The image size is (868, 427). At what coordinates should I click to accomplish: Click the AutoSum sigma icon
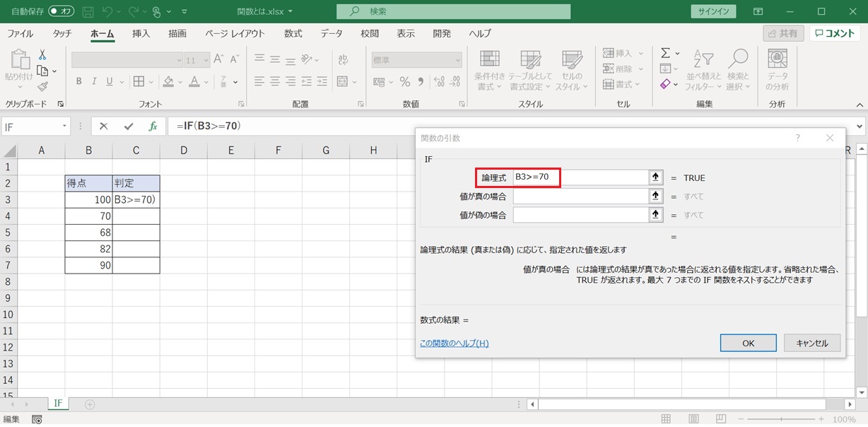(665, 53)
